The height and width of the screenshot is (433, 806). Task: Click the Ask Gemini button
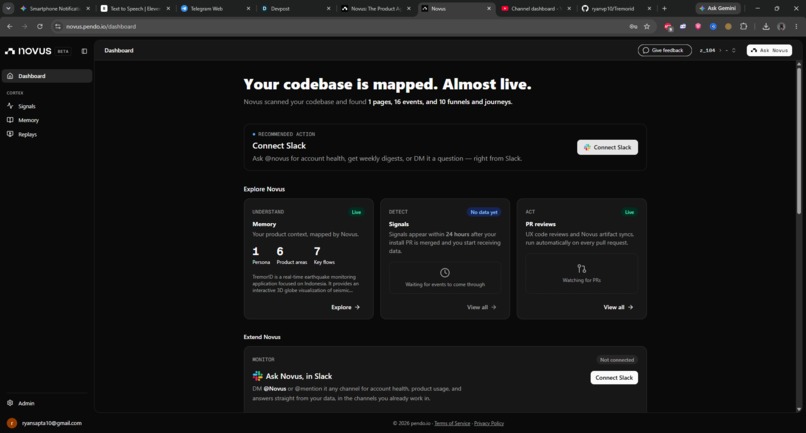click(718, 8)
